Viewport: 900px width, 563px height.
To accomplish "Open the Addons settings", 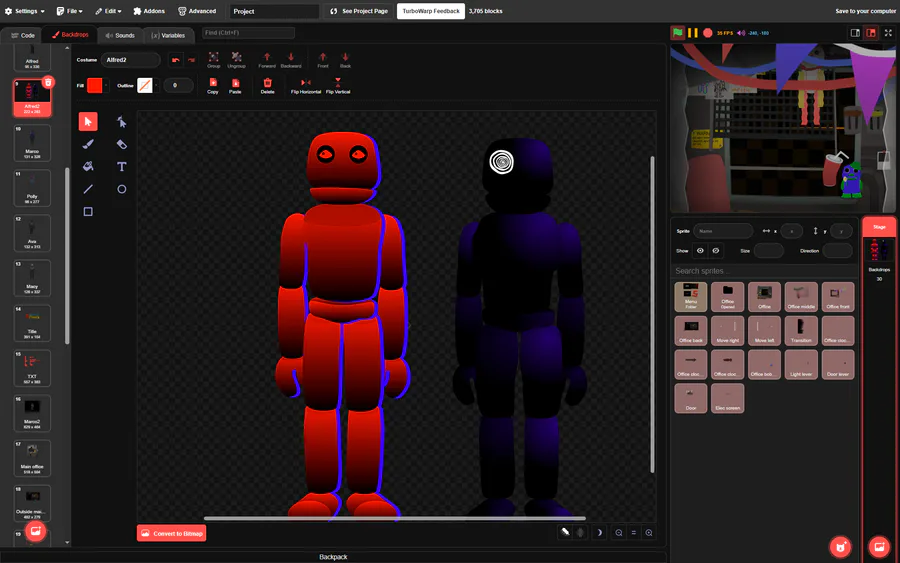I will (x=149, y=11).
